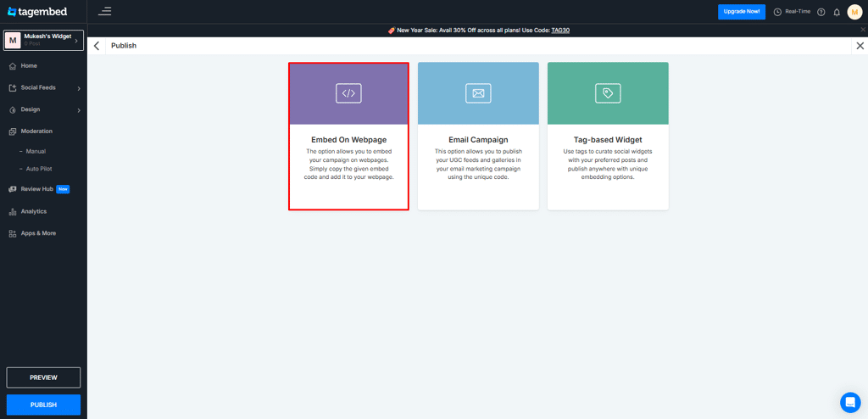
Task: Click the user profile avatar
Action: click(x=854, y=12)
